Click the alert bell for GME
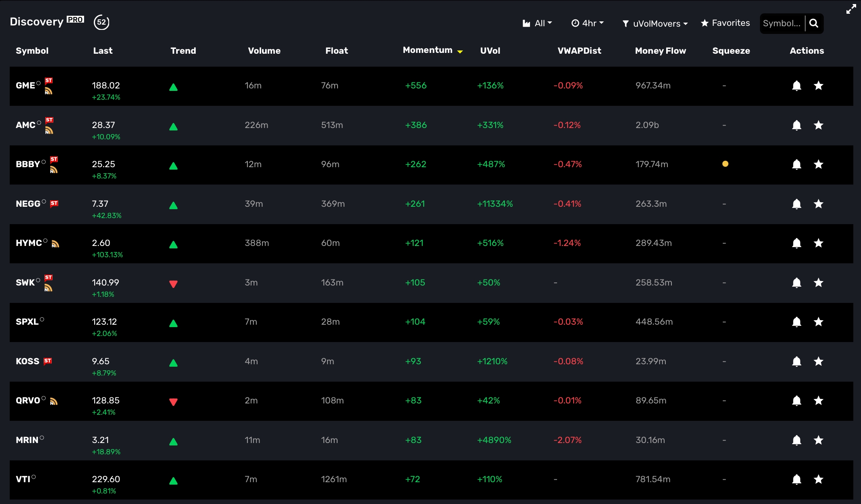 tap(796, 86)
